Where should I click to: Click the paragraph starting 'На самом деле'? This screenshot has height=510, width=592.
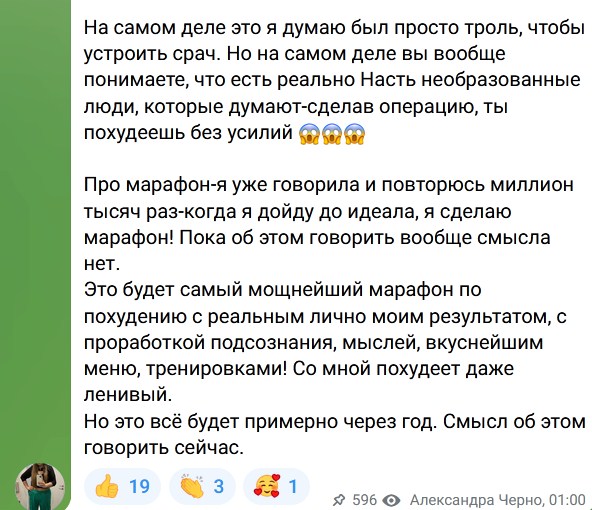(334, 80)
